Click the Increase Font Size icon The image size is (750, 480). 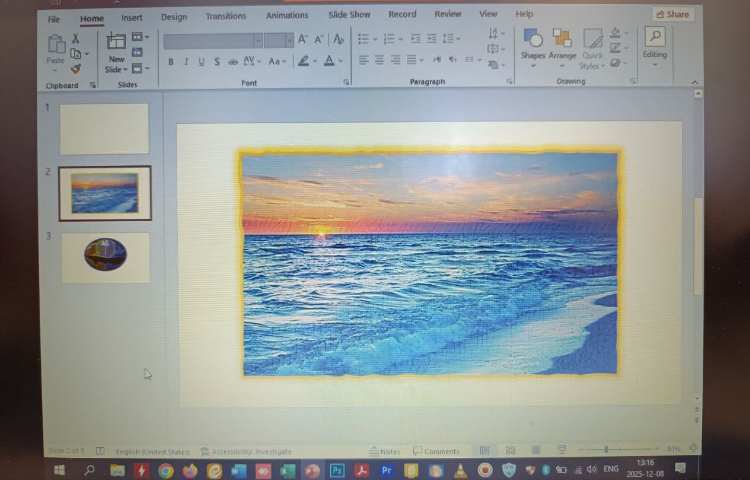(303, 40)
